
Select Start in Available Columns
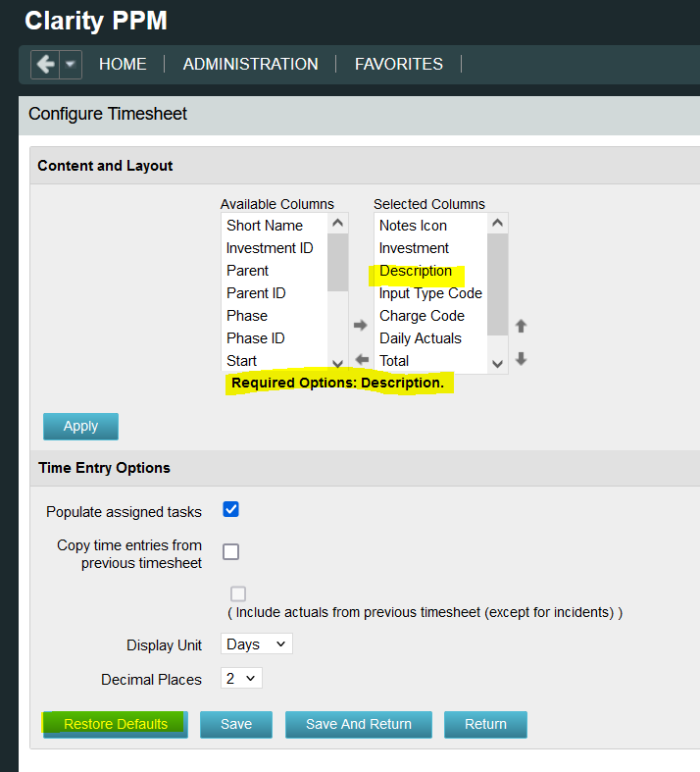tap(274, 361)
